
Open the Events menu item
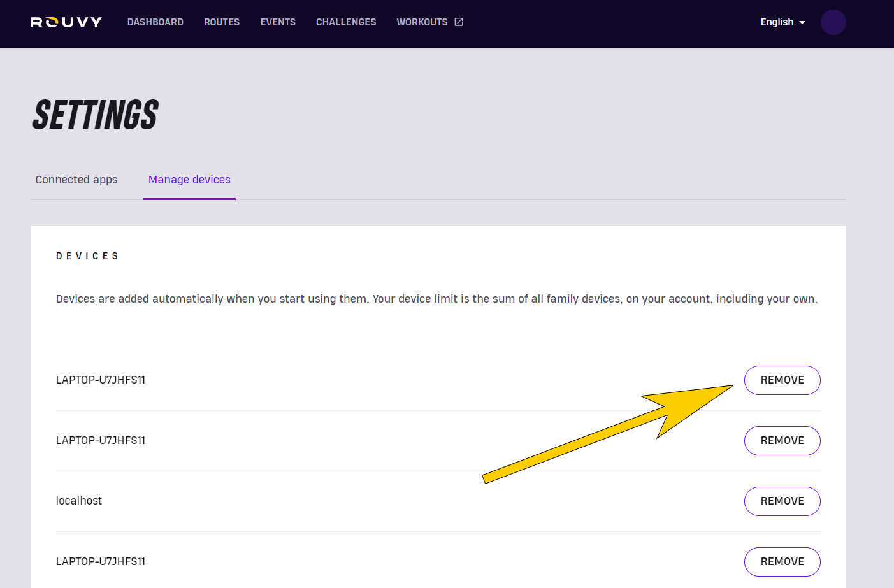click(x=278, y=22)
